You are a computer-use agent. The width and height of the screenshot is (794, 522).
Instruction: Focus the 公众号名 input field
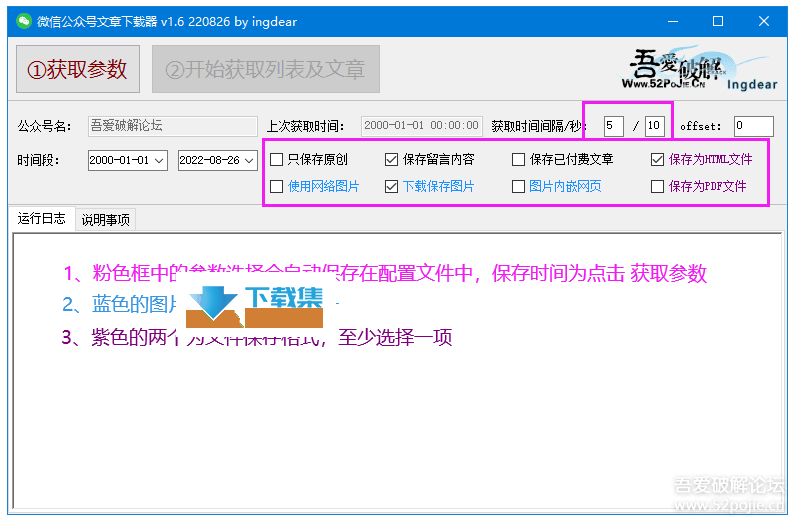coord(173,126)
